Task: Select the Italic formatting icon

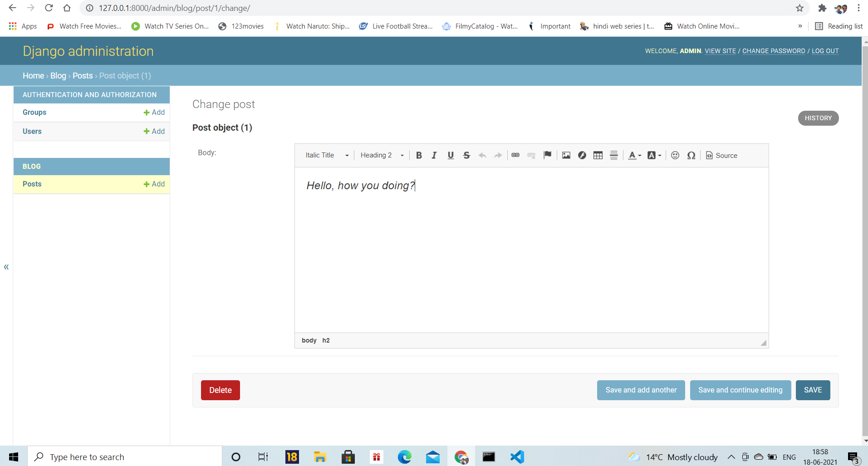Action: point(434,155)
